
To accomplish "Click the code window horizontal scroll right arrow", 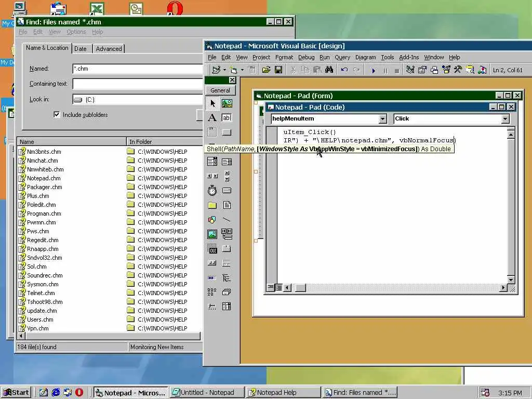I will 503,288.
